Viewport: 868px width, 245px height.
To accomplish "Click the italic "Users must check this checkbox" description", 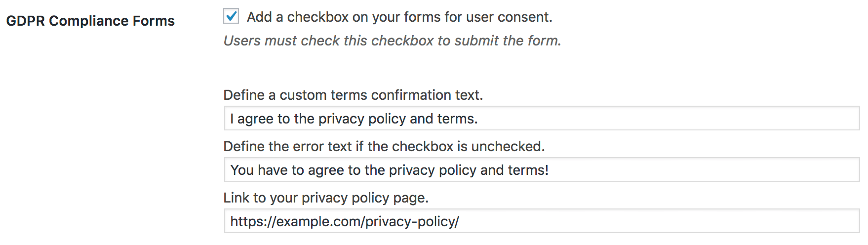I will click(x=392, y=41).
